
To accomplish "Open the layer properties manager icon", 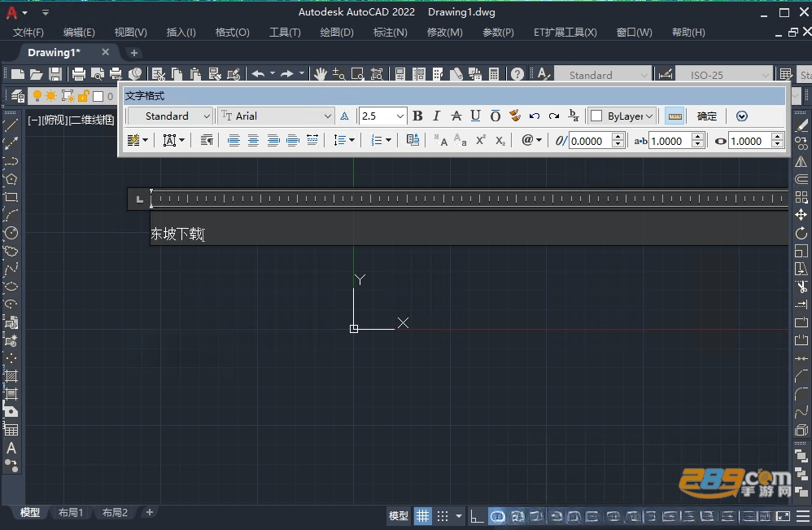I will click(x=18, y=96).
